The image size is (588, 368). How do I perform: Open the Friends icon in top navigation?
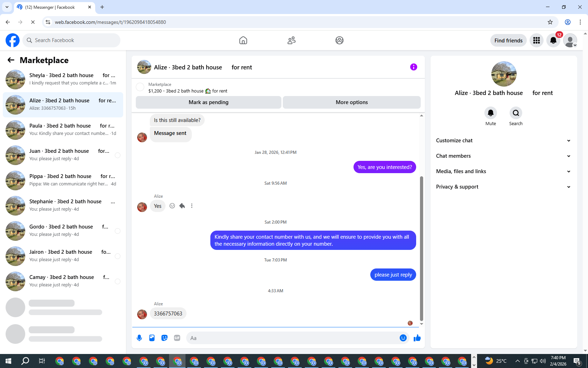tap(292, 40)
